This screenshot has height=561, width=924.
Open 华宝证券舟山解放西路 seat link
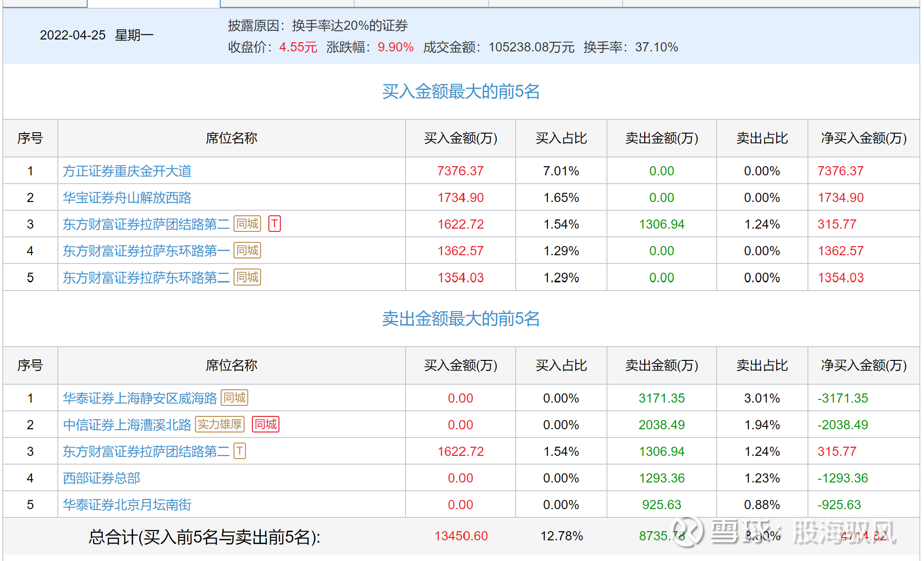pyautogui.click(x=127, y=198)
